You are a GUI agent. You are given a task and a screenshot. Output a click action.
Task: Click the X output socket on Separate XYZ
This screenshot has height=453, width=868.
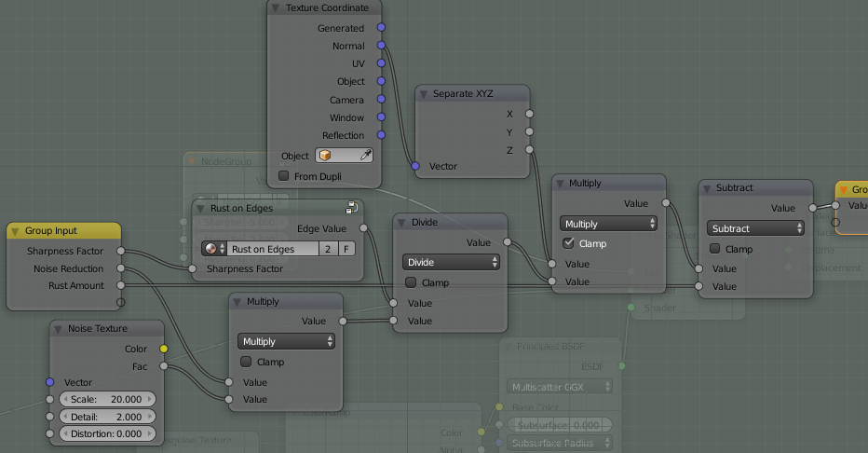(529, 114)
